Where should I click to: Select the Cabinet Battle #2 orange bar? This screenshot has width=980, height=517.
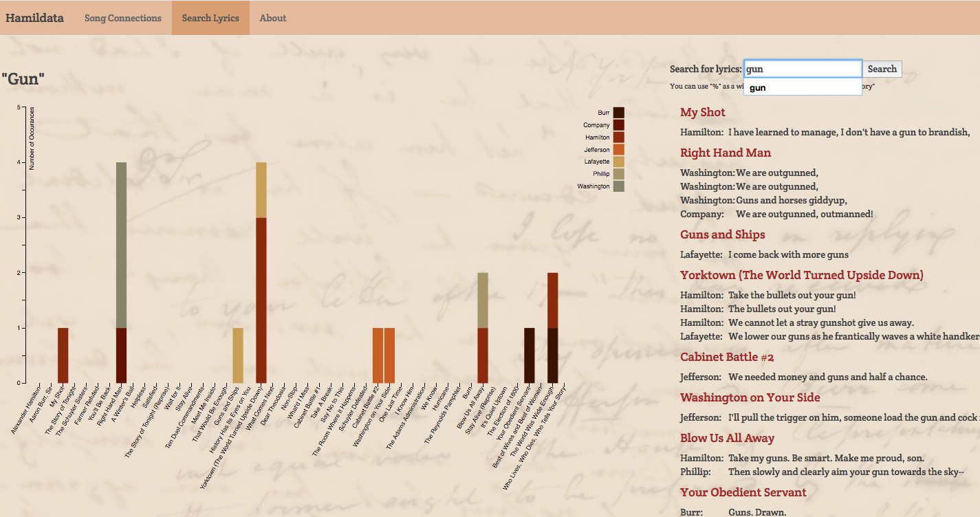click(378, 355)
